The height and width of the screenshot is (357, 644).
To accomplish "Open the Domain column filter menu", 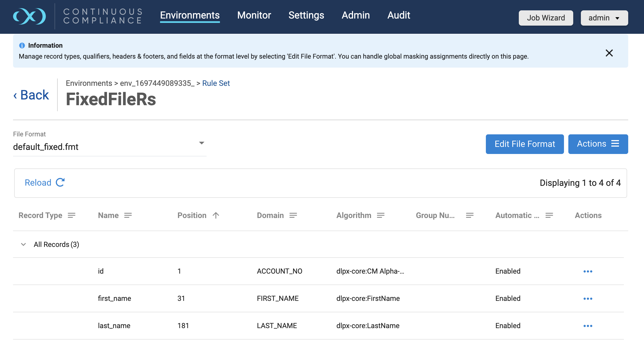I will (293, 215).
